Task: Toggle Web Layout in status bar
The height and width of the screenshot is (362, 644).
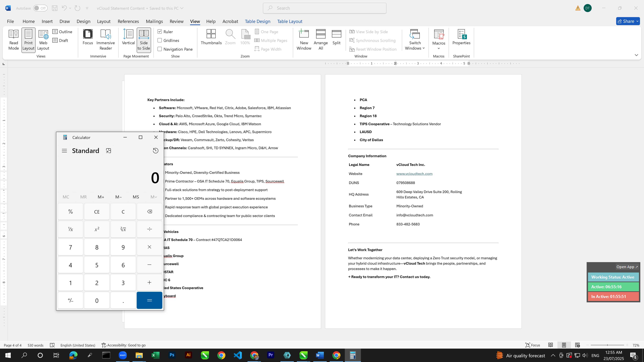Action: point(577,345)
